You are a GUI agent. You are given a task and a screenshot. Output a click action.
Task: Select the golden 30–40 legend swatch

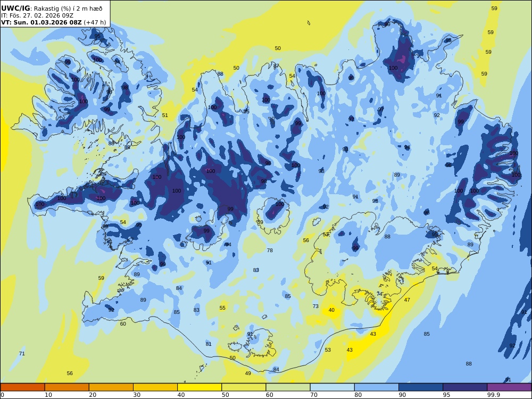155,387
